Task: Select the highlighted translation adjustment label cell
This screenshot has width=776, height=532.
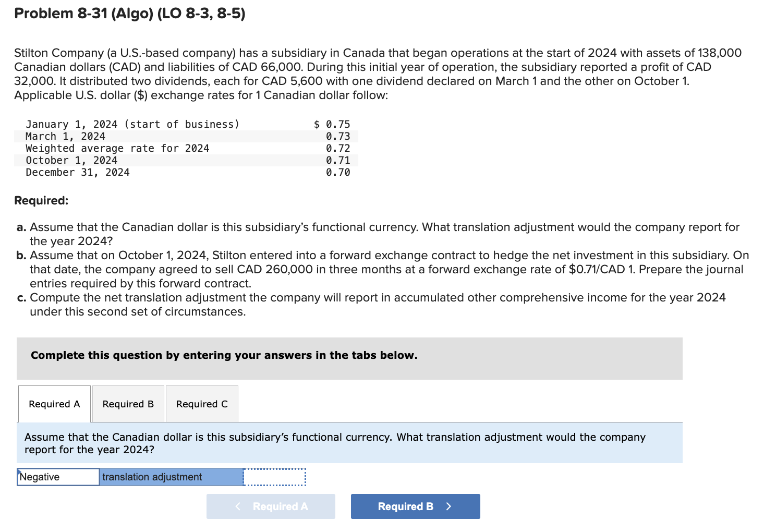Action: pos(171,476)
